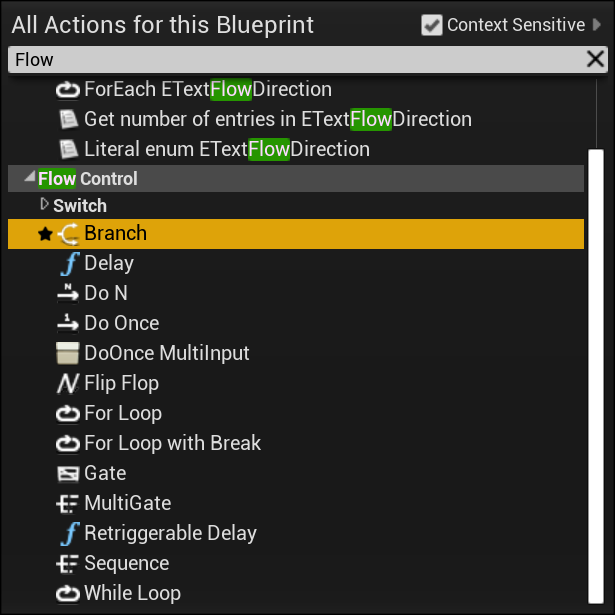
Task: Expand the Switch subcategory
Action: pyautogui.click(x=44, y=204)
